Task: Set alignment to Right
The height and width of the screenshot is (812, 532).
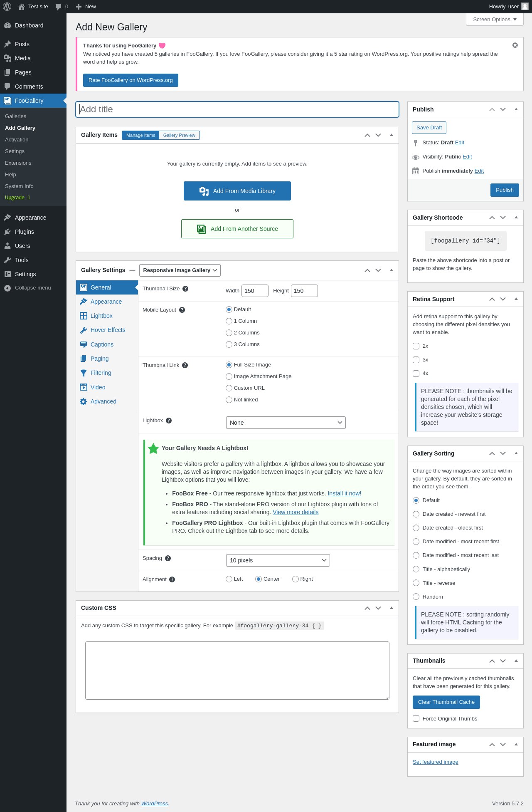Action: click(x=296, y=579)
